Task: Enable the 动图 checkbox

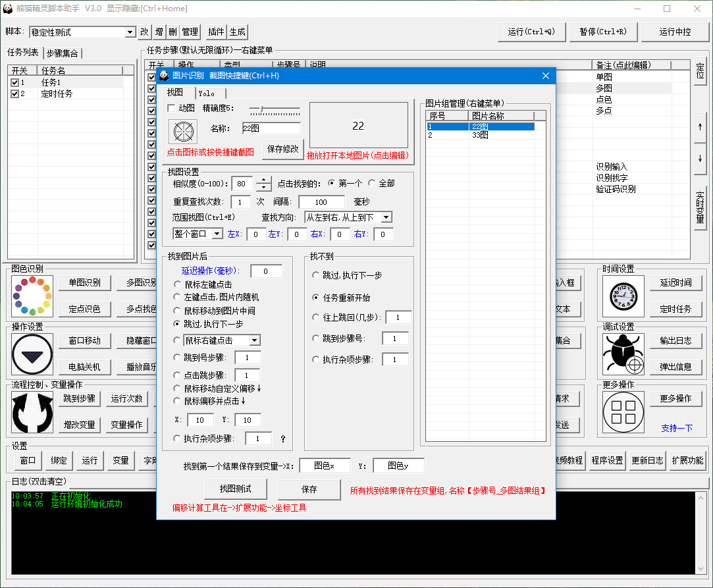Action: [x=172, y=108]
